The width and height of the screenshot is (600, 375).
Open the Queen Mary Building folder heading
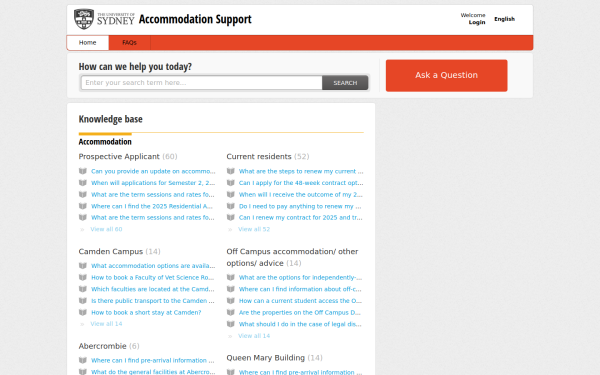click(x=266, y=358)
